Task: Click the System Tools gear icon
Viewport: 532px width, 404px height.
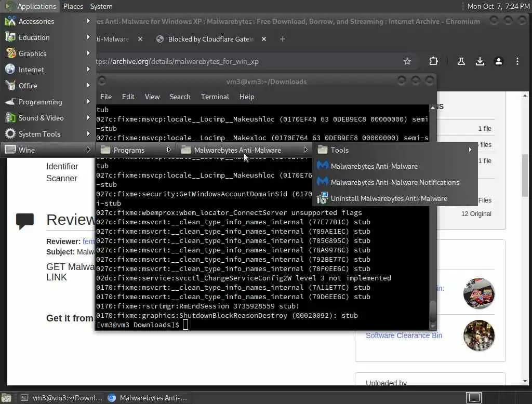Action: pos(10,134)
